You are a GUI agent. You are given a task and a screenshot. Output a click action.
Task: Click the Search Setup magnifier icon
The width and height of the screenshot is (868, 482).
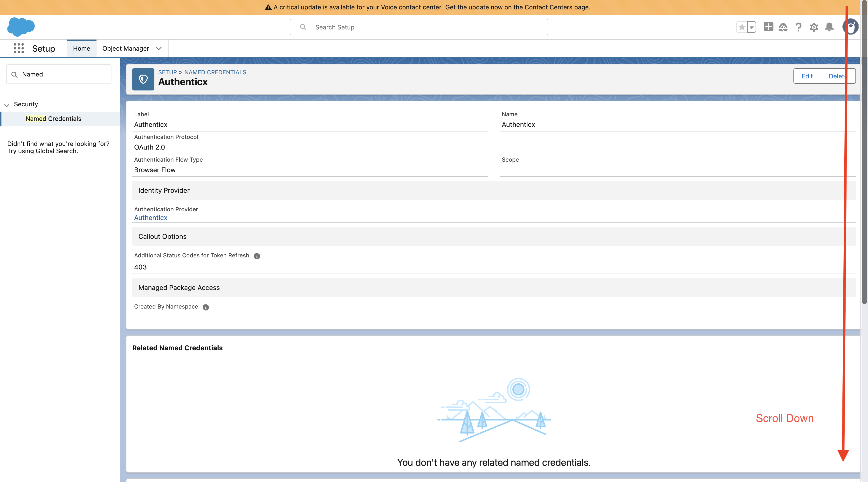click(303, 27)
